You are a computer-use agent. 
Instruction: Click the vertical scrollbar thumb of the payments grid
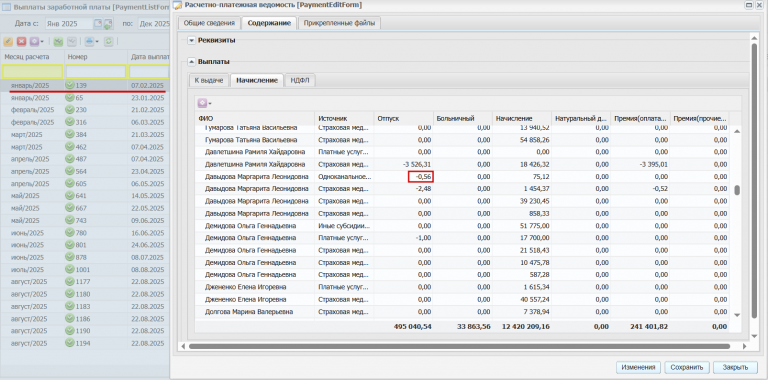tap(737, 190)
